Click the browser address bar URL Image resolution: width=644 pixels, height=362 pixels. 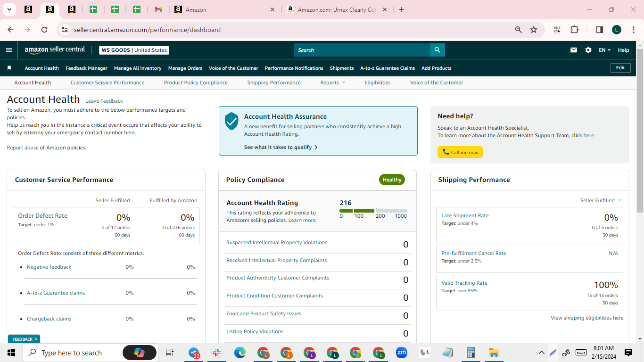click(147, 30)
